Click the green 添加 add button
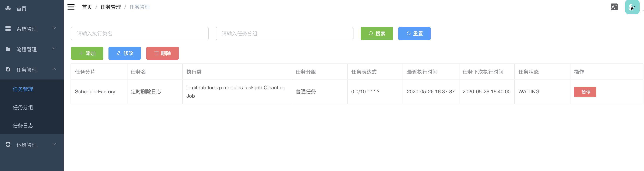 point(87,53)
